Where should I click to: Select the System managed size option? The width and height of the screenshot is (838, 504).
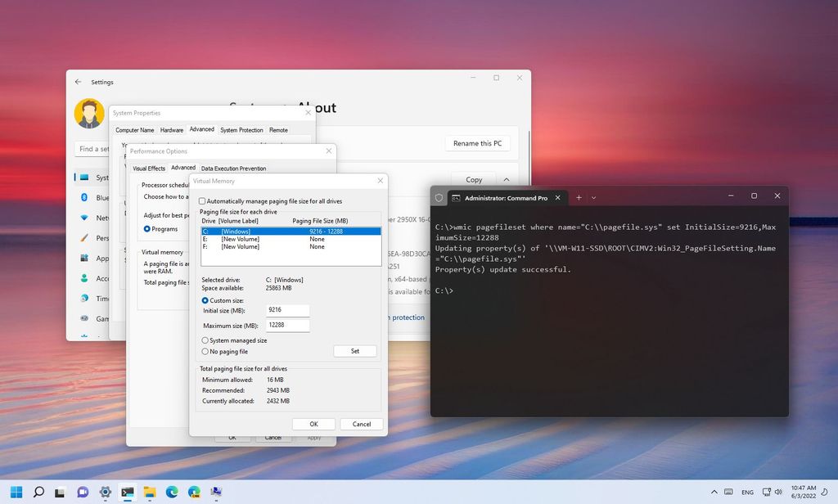[205, 341]
